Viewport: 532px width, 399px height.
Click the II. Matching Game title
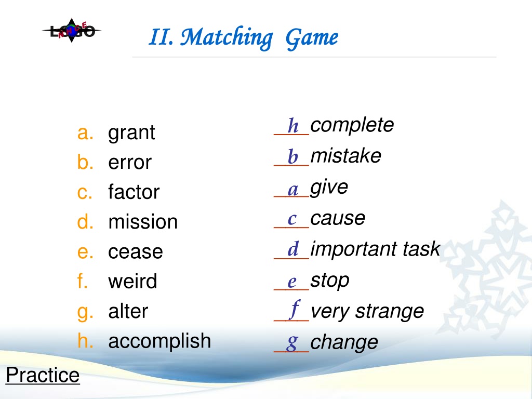pyautogui.click(x=243, y=37)
